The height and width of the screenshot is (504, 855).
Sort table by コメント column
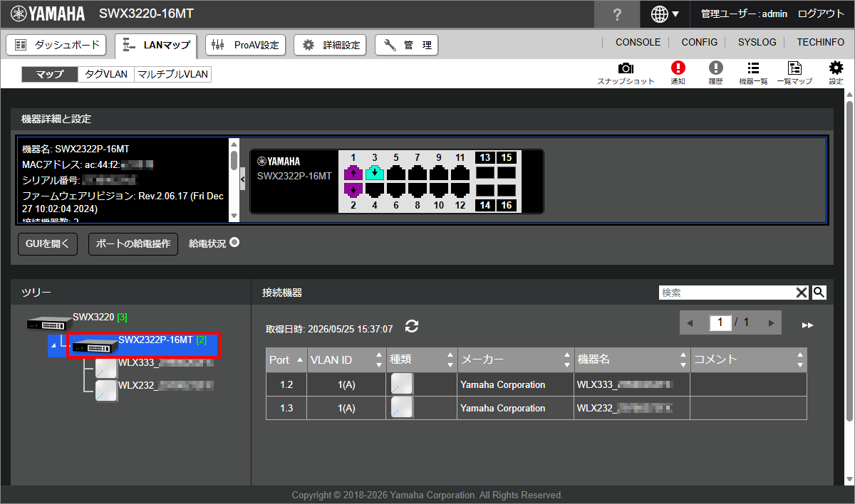pos(749,359)
